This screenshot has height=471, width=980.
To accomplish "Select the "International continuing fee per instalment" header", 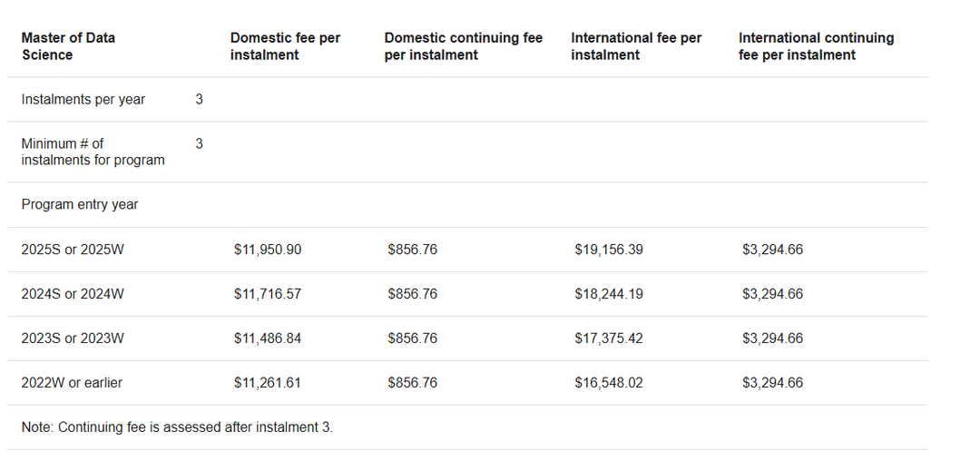I will 816,46.
